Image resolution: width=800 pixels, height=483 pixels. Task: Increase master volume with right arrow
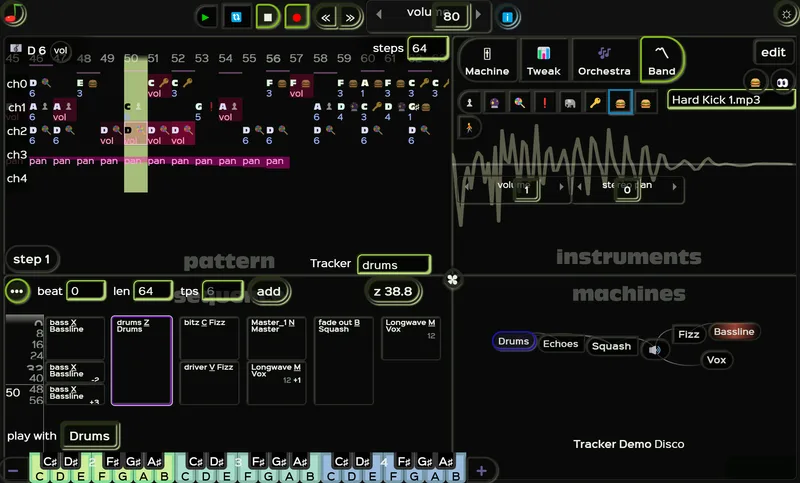(x=478, y=14)
